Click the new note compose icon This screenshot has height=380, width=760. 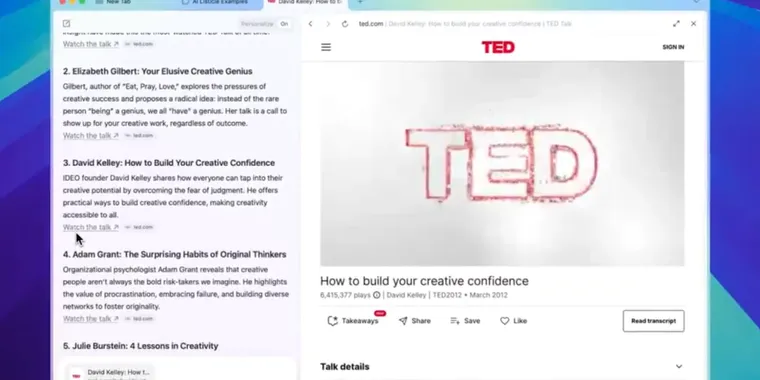[66, 24]
